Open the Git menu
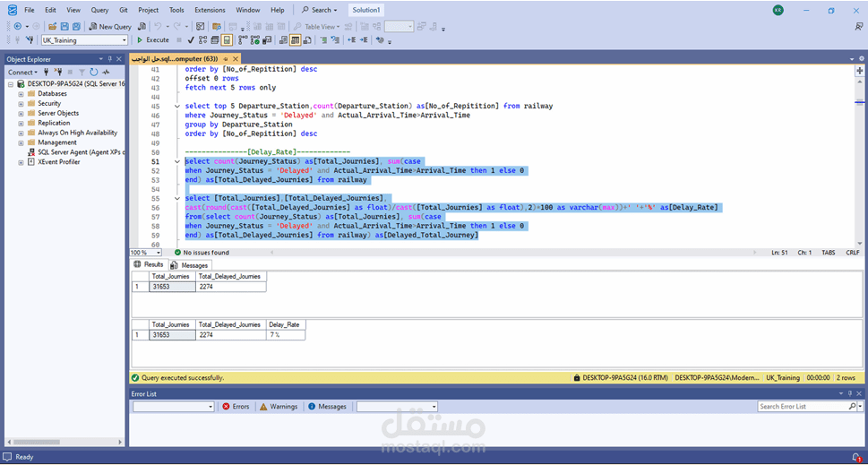Image resolution: width=868 pixels, height=465 pixels. coord(124,10)
